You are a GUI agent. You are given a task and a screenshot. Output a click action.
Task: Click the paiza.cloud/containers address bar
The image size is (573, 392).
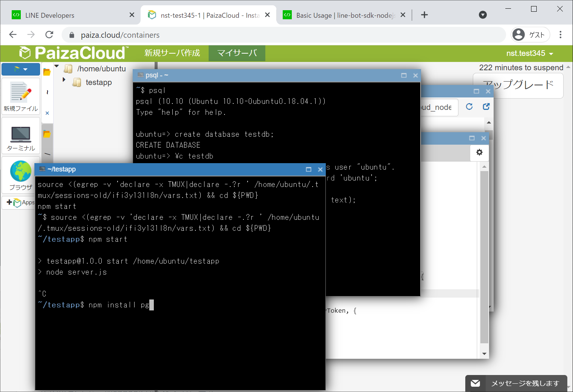283,35
